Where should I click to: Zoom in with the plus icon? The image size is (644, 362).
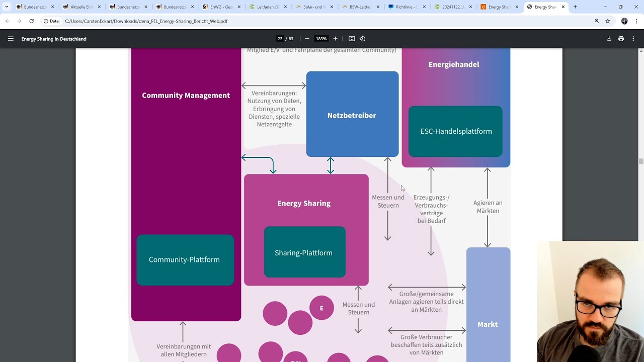(336, 39)
